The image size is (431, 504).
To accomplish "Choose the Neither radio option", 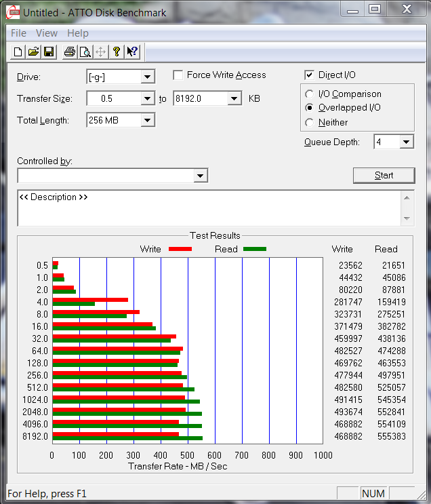I will (310, 123).
